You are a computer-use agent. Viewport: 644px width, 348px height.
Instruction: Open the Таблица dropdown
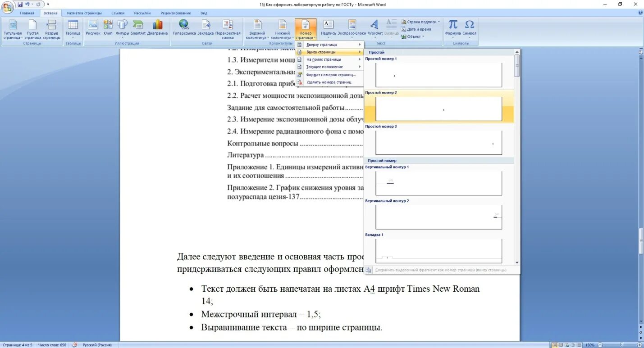click(x=73, y=30)
